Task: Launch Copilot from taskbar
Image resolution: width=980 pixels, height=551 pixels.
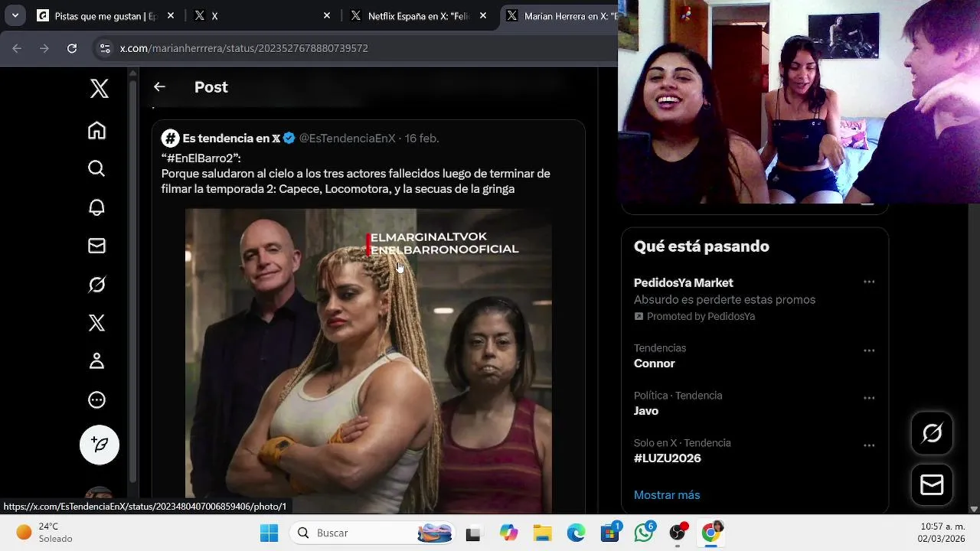Action: point(508,533)
